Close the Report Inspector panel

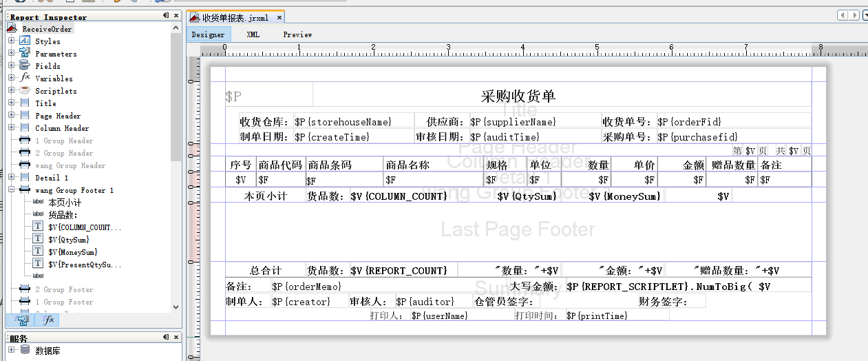click(x=176, y=16)
